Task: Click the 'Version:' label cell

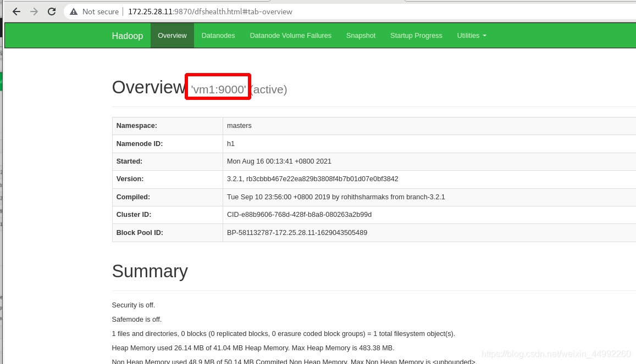Action: click(x=168, y=179)
